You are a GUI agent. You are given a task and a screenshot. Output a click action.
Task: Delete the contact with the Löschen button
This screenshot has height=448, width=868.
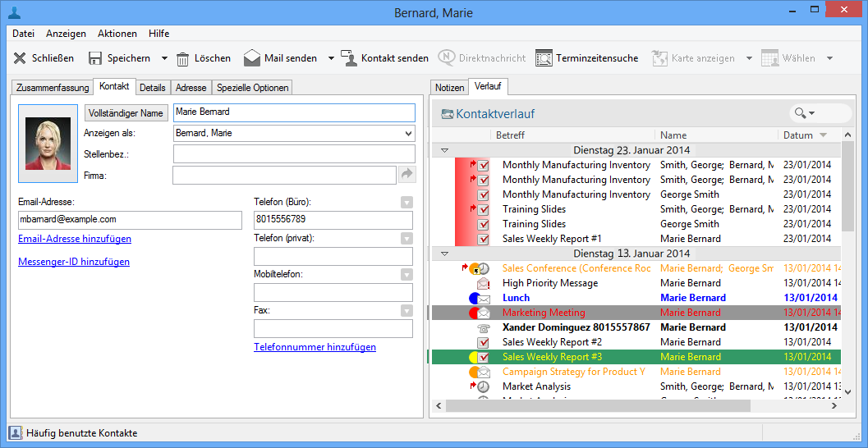(x=203, y=58)
